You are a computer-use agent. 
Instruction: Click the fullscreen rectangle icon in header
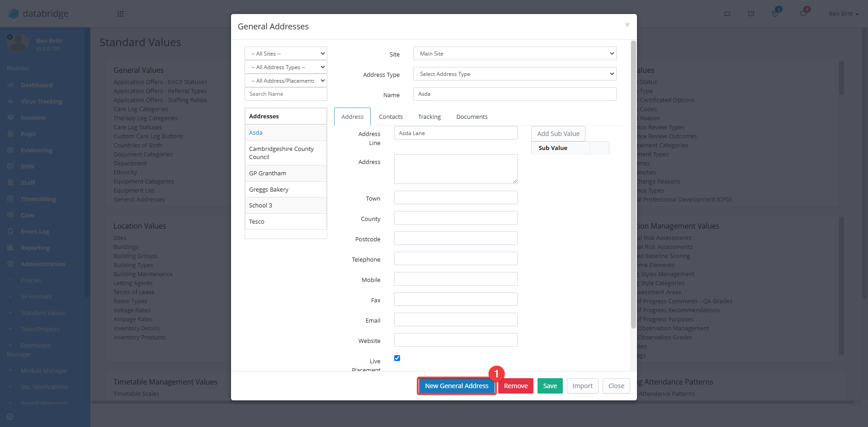727,14
